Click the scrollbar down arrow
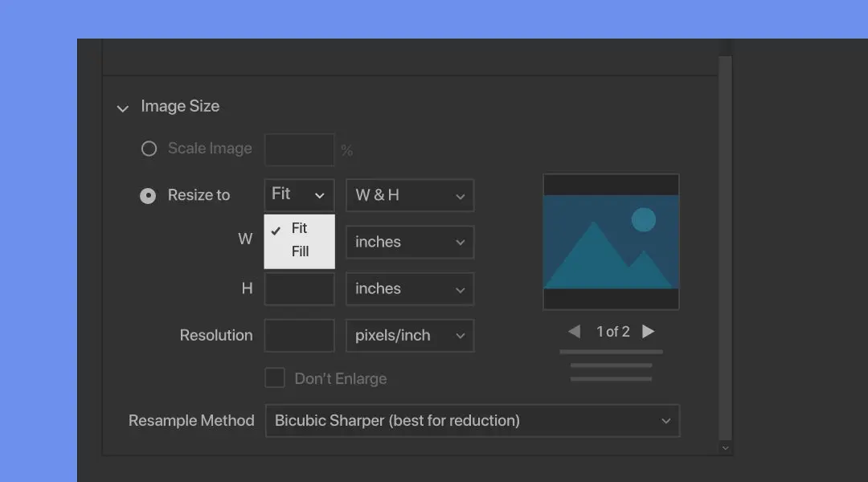Image resolution: width=868 pixels, height=482 pixels. click(726, 447)
